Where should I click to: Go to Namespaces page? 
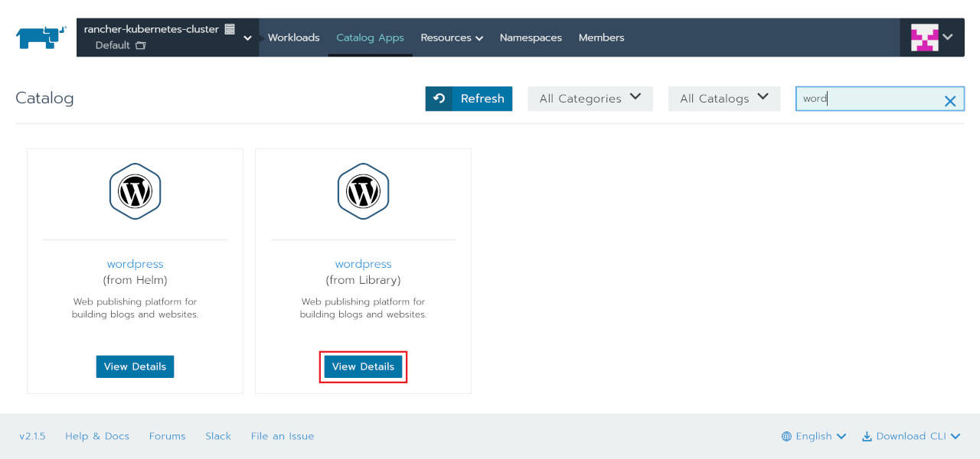pos(531,37)
